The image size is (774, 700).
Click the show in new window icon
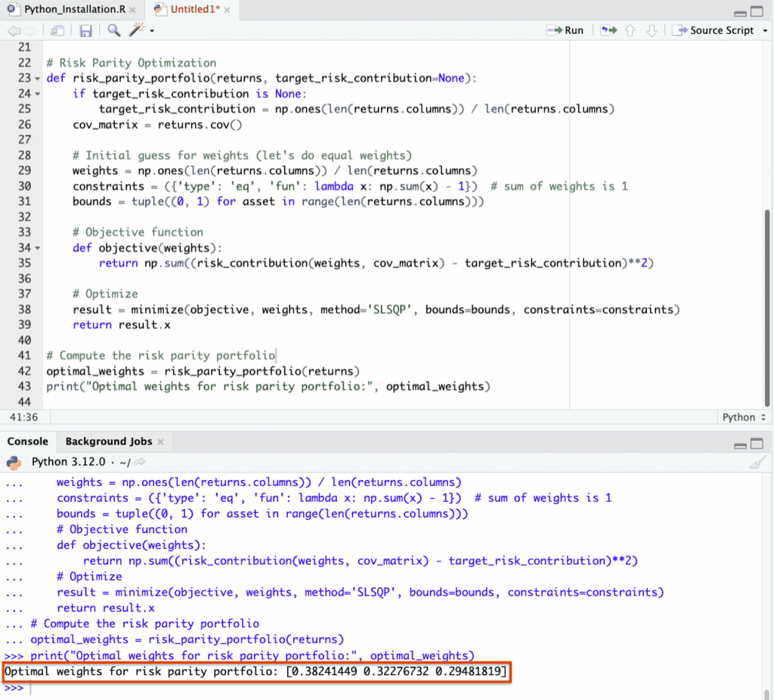57,31
